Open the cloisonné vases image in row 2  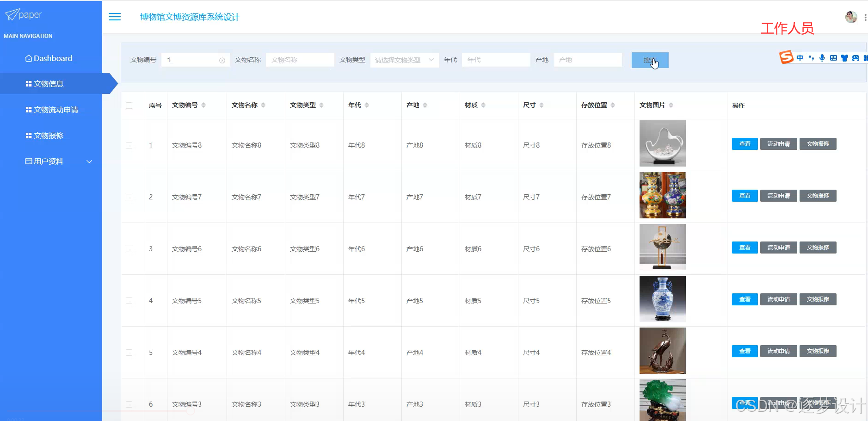click(x=662, y=195)
